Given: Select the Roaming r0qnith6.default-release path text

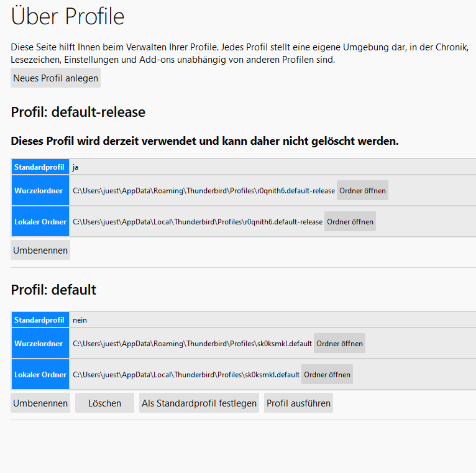Looking at the screenshot, I should (204, 191).
